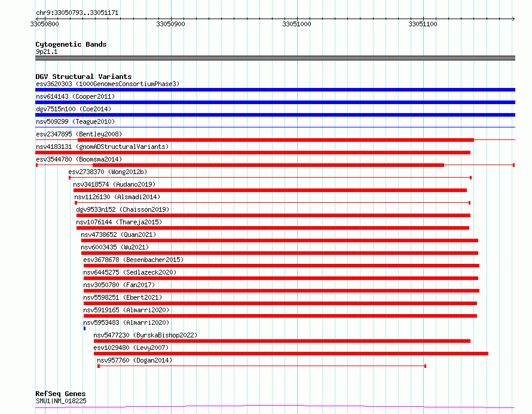Click the thin red line under nsv1126130 (Alsmadi2014)
The width and height of the screenshot is (532, 414).
[273, 203]
